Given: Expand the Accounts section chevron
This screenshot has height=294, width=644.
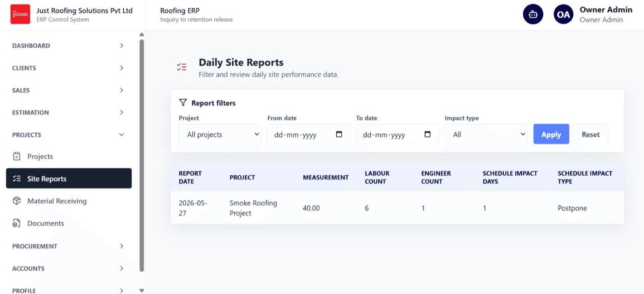Looking at the screenshot, I should (x=121, y=268).
